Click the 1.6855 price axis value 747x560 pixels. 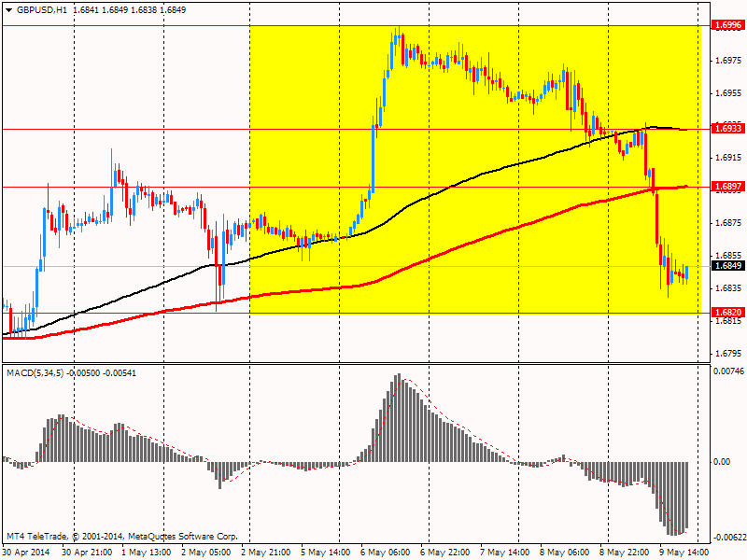(728, 255)
